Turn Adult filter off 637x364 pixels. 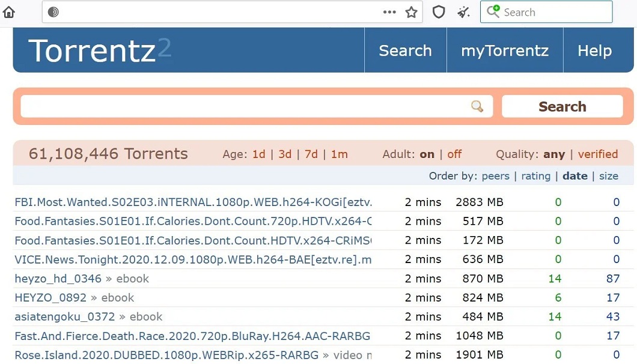[454, 154]
